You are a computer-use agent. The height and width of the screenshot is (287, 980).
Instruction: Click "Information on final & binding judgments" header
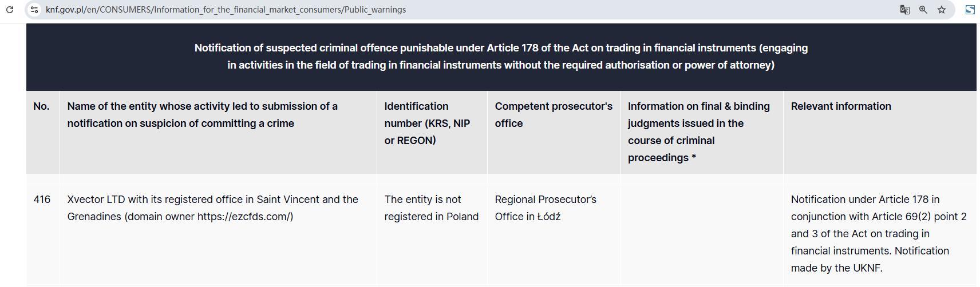tap(698, 131)
